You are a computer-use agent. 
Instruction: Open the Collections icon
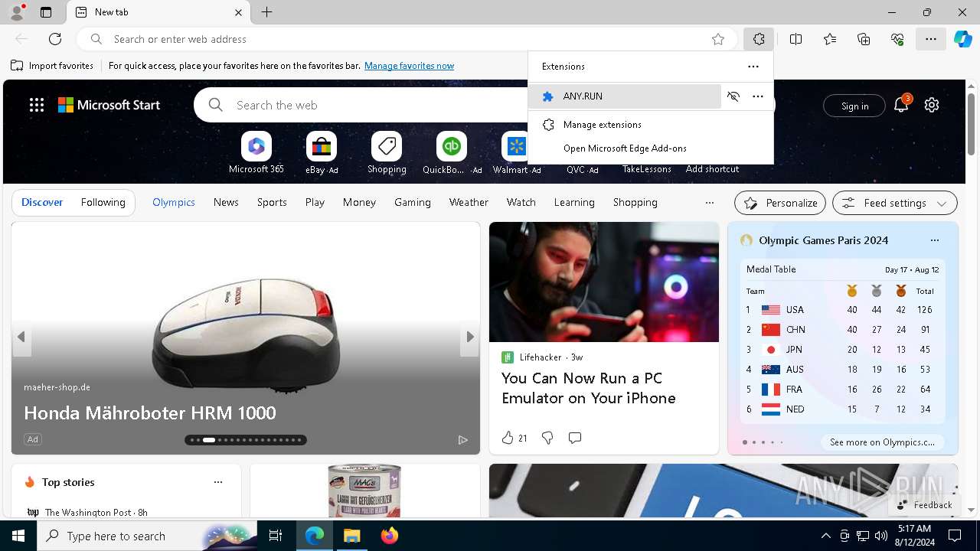pyautogui.click(x=864, y=39)
